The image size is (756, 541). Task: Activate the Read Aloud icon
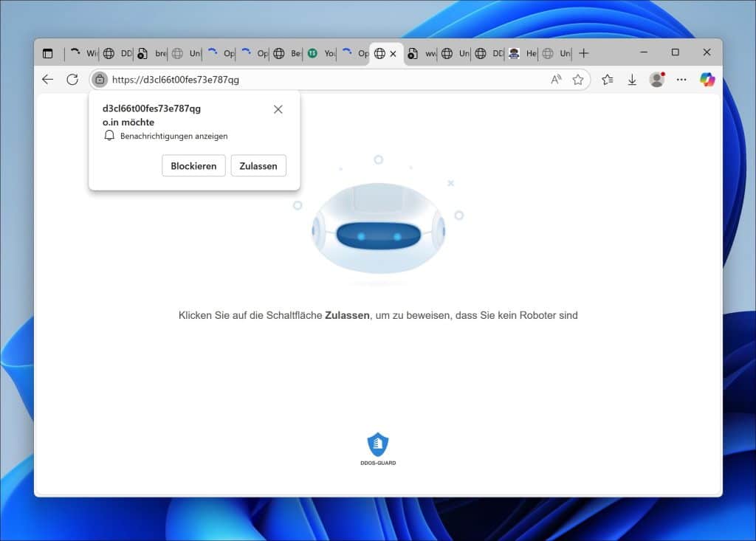(556, 80)
